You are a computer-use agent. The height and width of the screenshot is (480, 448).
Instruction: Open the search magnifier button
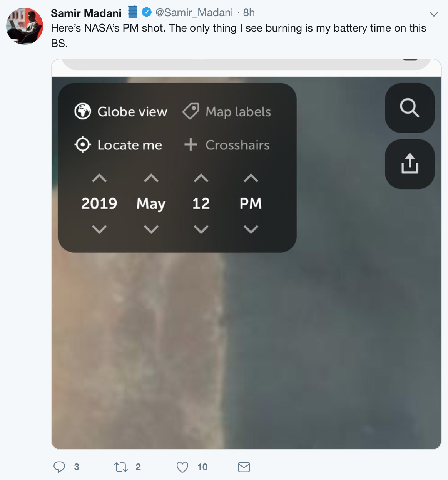point(410,108)
